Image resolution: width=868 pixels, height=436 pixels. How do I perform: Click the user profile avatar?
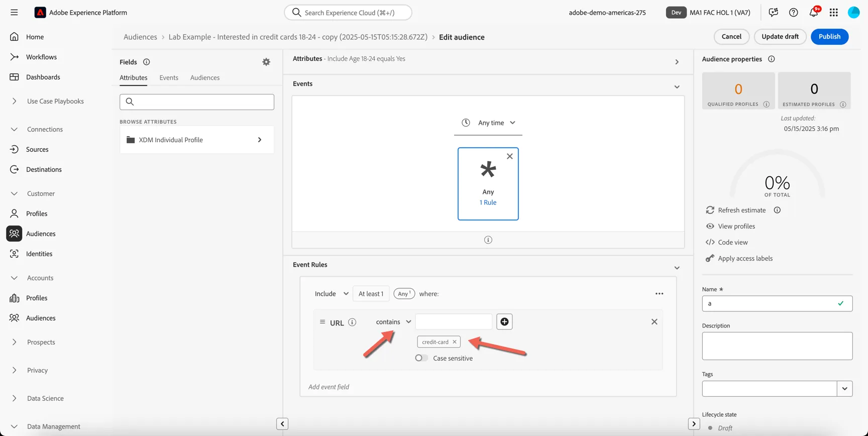coord(853,13)
